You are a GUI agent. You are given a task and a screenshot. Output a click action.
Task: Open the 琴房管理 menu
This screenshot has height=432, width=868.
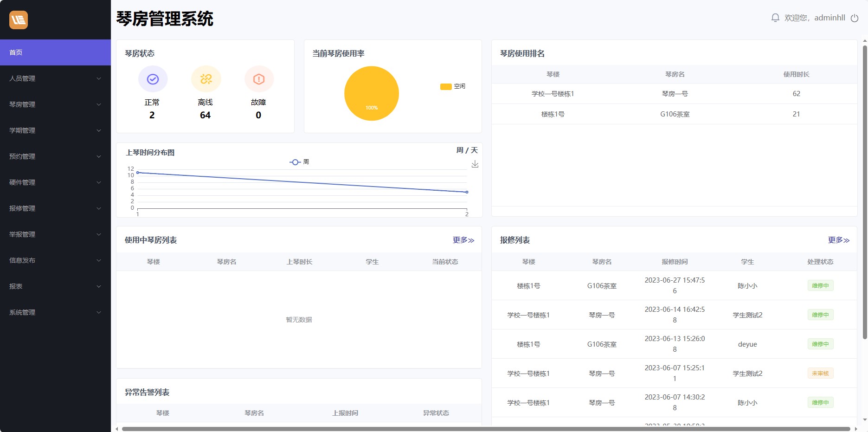click(x=55, y=104)
